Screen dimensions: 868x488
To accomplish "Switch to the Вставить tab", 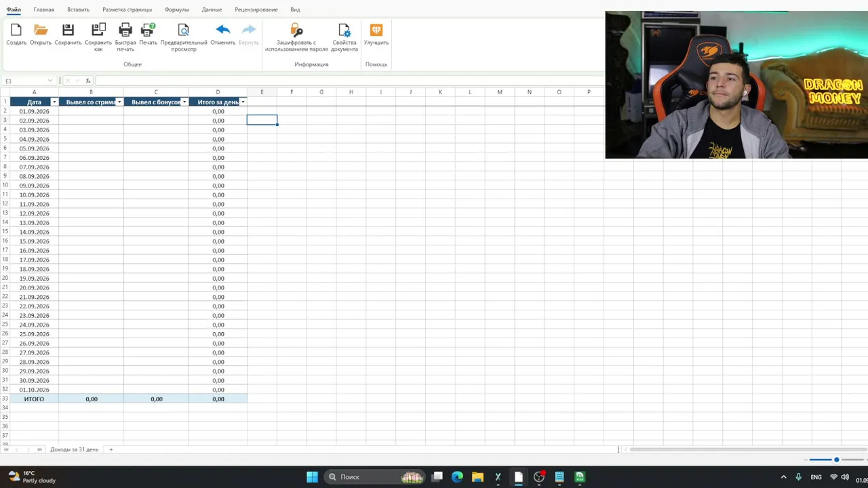I will point(79,9).
